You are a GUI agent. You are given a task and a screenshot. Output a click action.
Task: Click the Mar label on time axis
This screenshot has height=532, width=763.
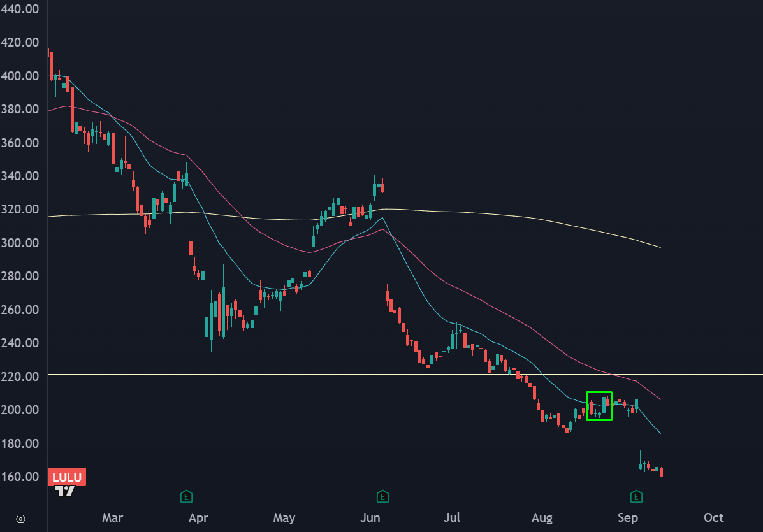click(112, 518)
